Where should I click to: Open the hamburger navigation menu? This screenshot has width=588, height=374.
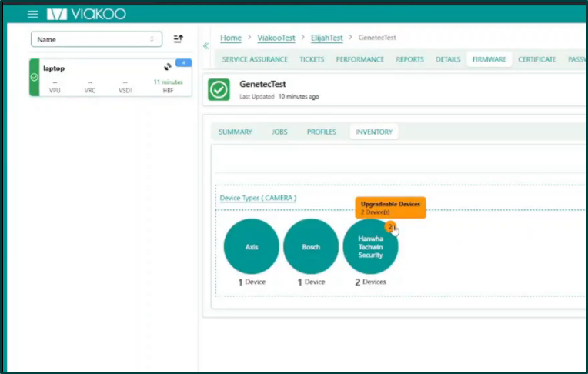(x=33, y=14)
